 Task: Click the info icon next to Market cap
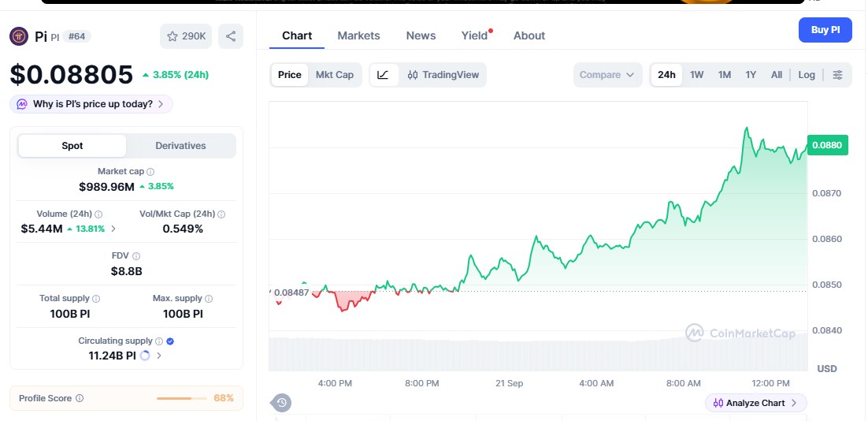pyautogui.click(x=150, y=173)
